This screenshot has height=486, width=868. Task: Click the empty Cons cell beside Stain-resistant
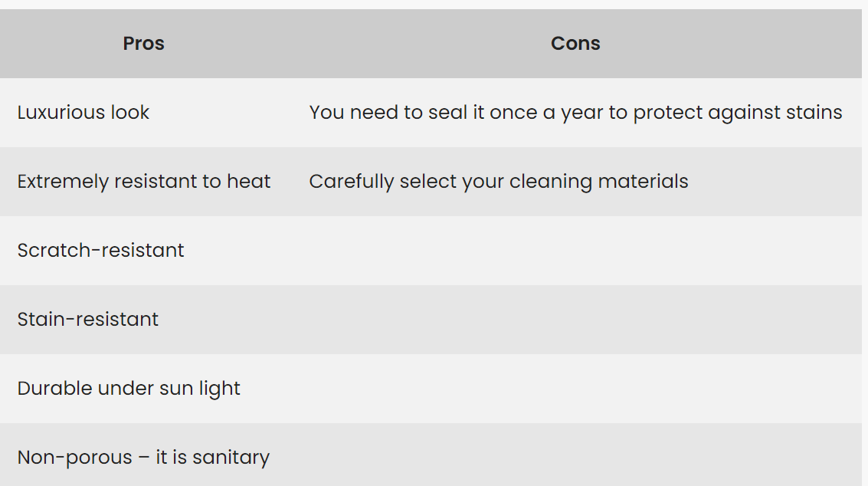(575, 320)
